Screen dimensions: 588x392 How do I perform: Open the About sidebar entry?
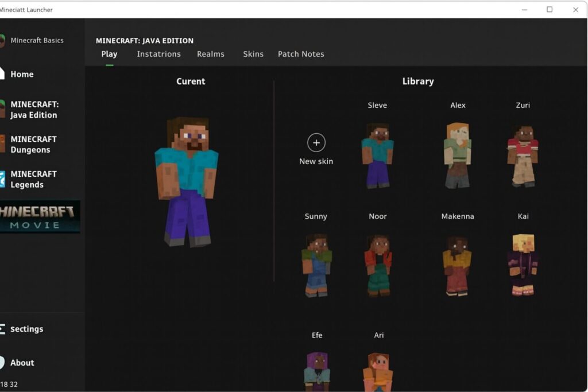[17, 362]
